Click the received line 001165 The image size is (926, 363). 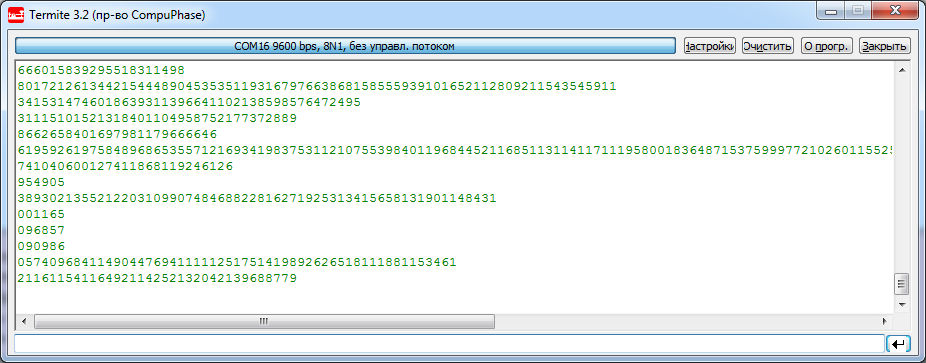pyautogui.click(x=41, y=214)
